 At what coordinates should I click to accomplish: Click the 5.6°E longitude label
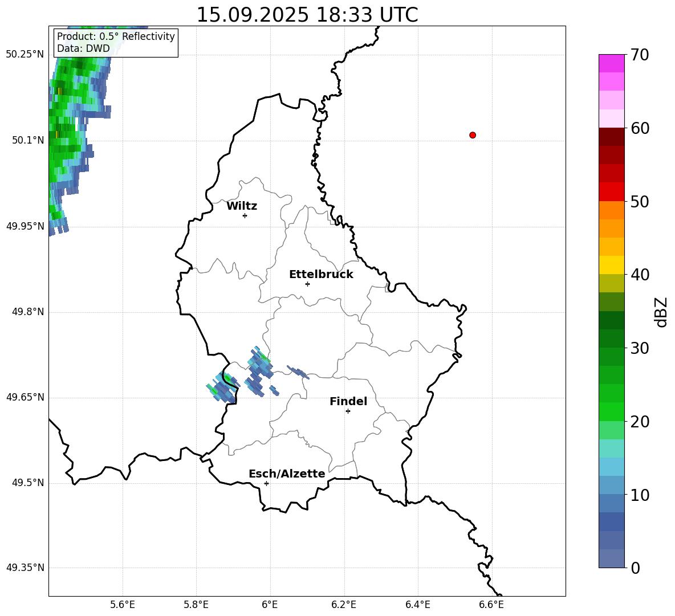point(123,605)
